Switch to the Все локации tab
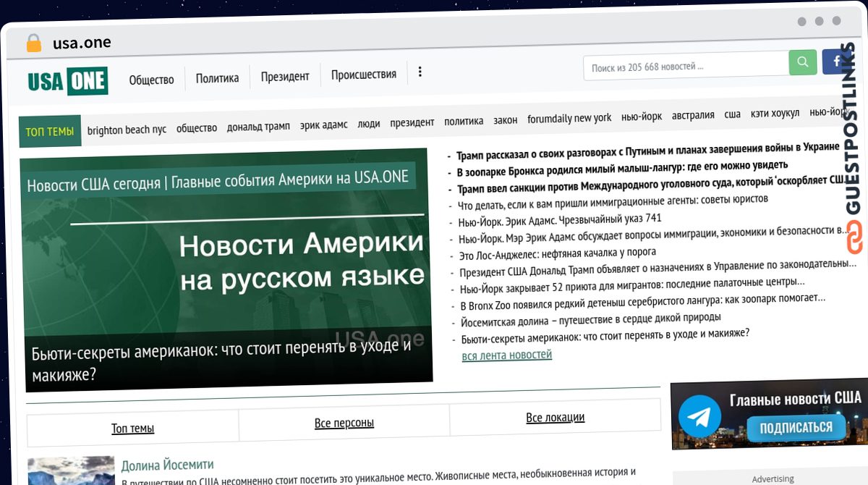This screenshot has height=485, width=868. point(556,417)
